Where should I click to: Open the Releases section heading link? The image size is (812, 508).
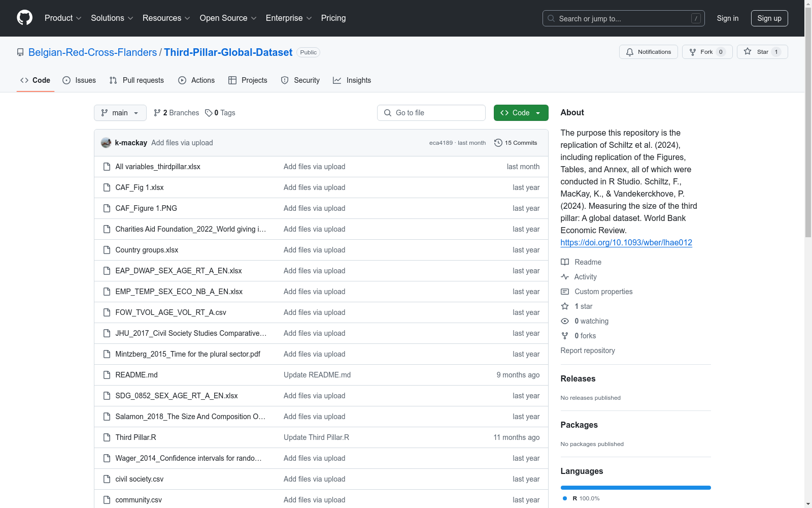[578, 378]
